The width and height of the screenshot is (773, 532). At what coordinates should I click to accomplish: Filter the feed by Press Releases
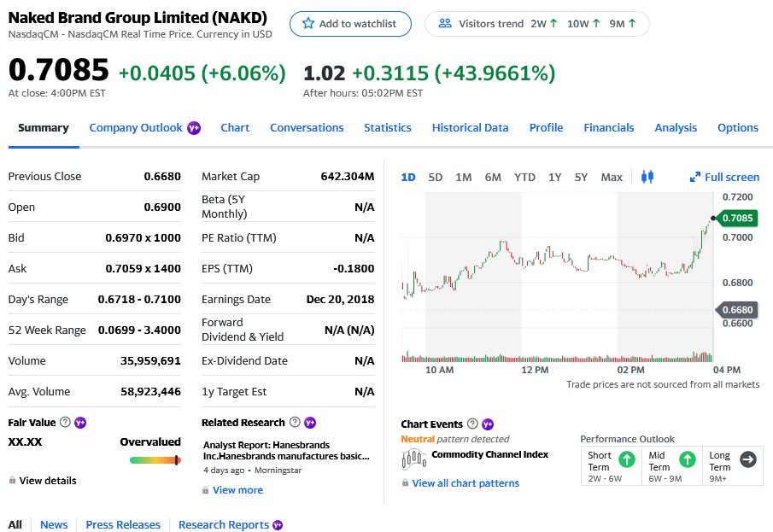(x=123, y=524)
